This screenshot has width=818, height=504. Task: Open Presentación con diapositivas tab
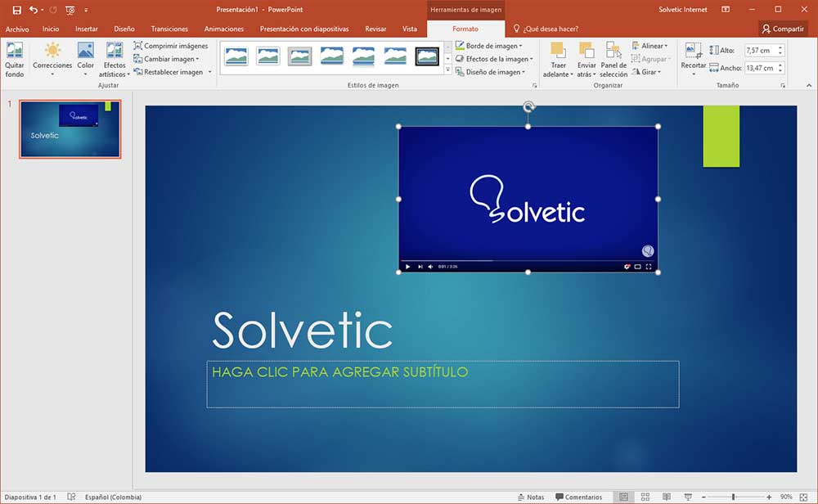[x=304, y=29]
